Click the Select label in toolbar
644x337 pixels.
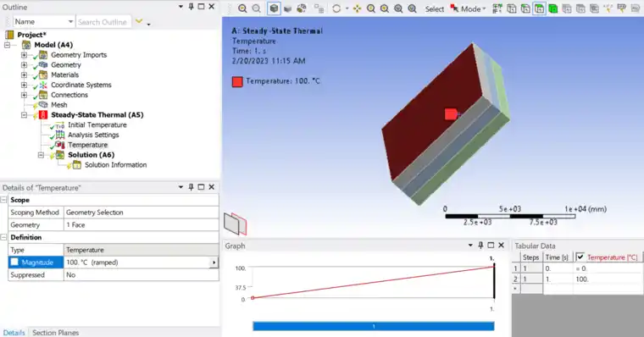[434, 9]
